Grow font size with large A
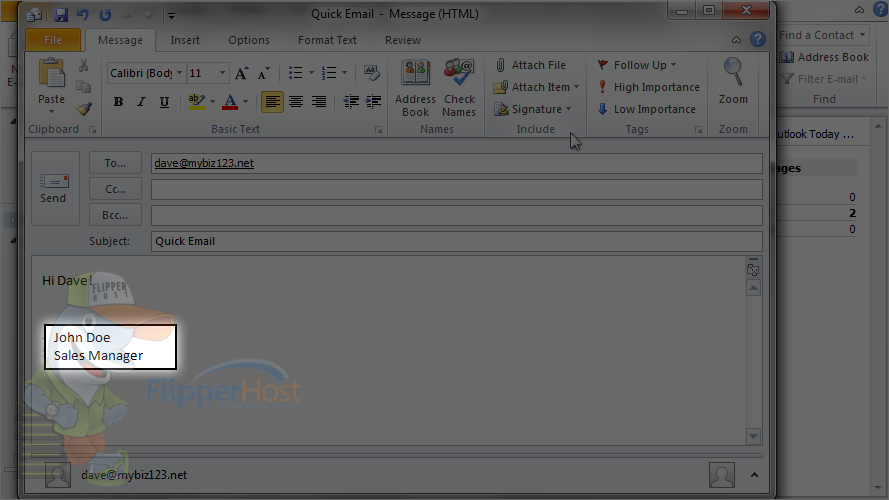 (x=242, y=73)
